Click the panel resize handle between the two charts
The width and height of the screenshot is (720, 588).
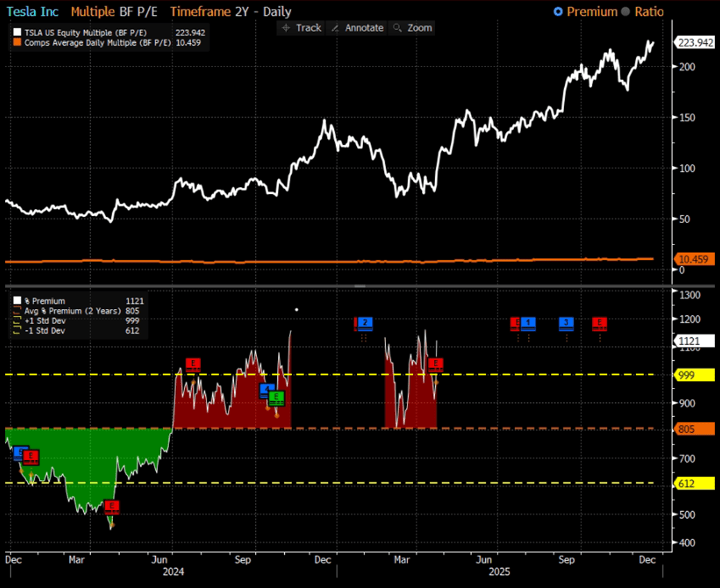click(360, 285)
